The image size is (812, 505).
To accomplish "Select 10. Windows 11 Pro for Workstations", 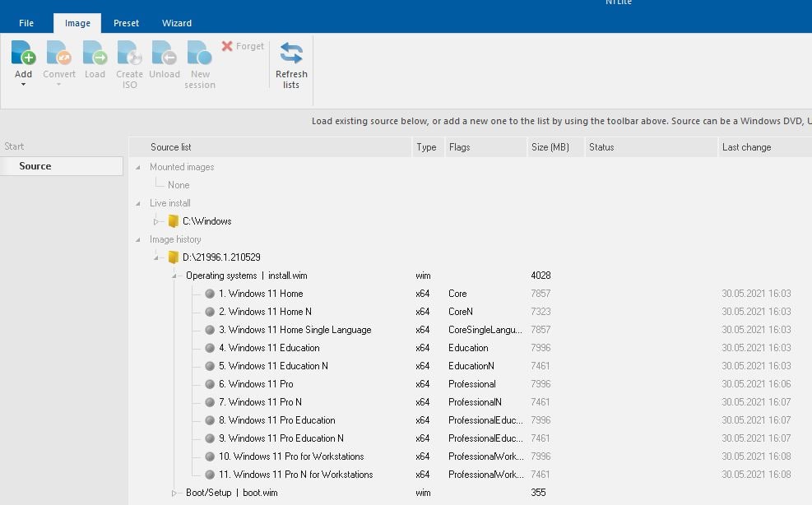I will [291, 456].
